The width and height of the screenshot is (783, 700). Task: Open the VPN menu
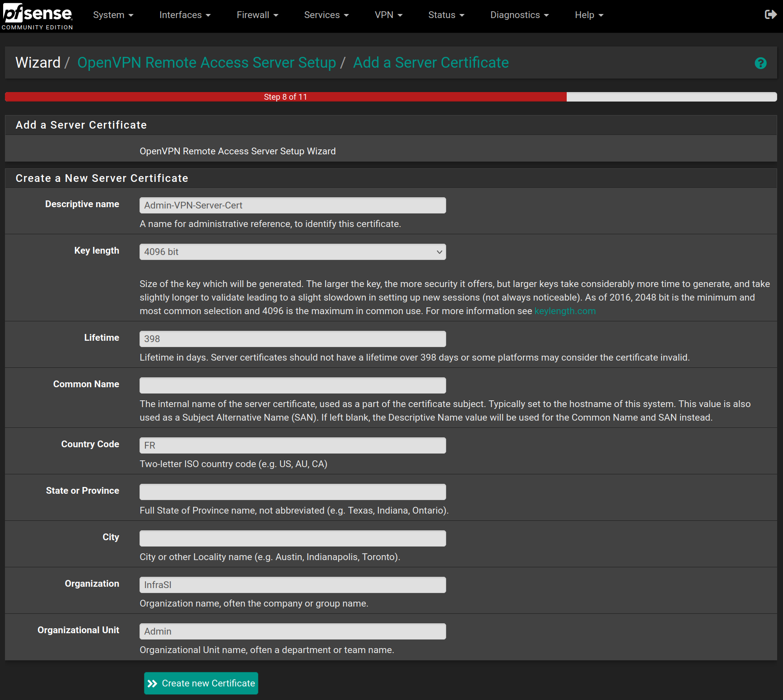(388, 15)
